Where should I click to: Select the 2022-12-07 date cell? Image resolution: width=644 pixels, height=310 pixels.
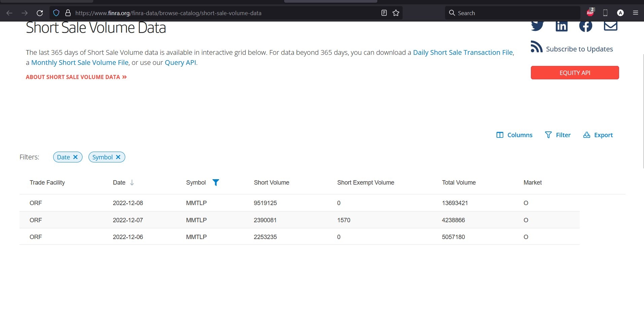point(128,220)
